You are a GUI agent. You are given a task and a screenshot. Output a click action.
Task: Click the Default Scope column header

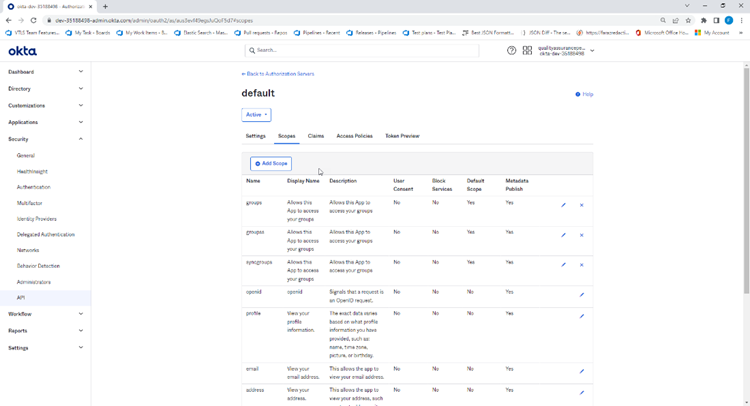[x=475, y=185]
